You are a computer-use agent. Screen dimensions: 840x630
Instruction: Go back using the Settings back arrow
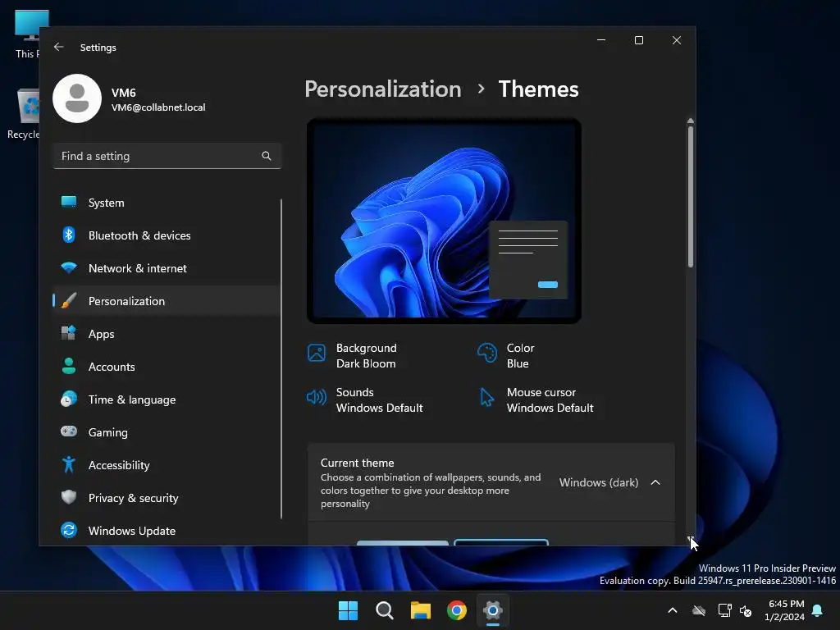coord(59,47)
